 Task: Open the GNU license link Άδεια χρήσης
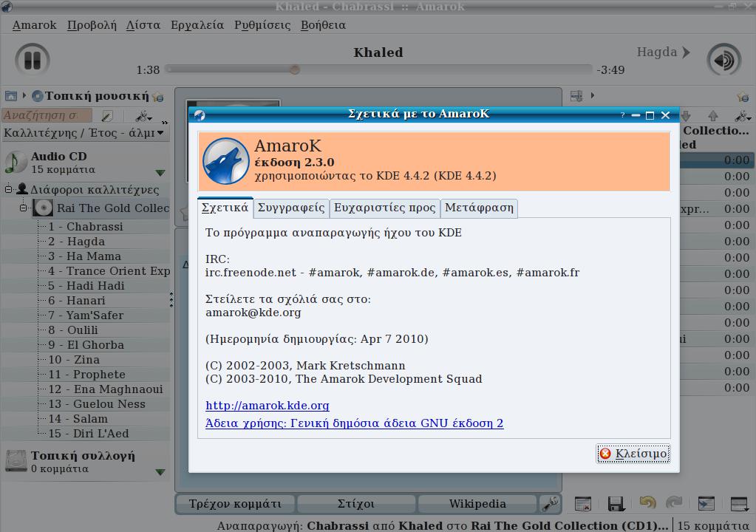click(355, 423)
